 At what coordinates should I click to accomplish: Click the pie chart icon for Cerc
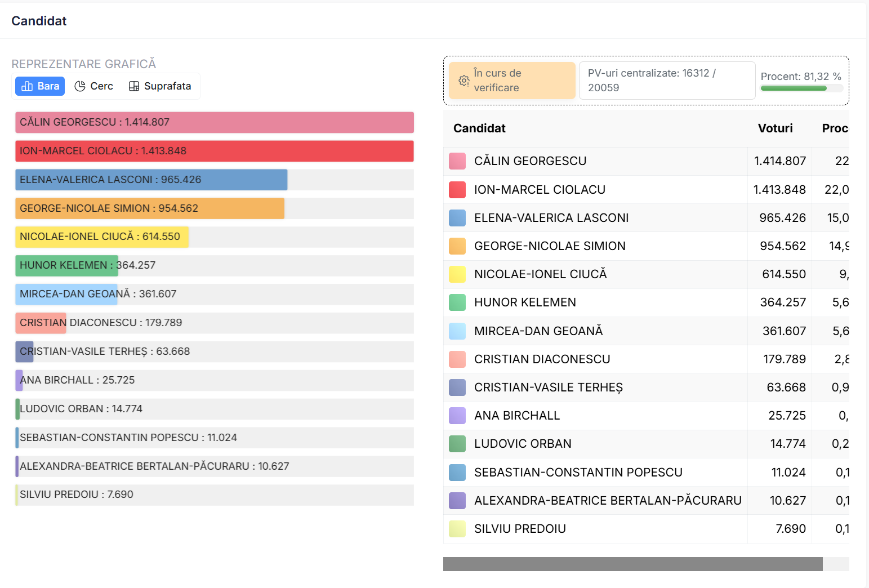(80, 86)
